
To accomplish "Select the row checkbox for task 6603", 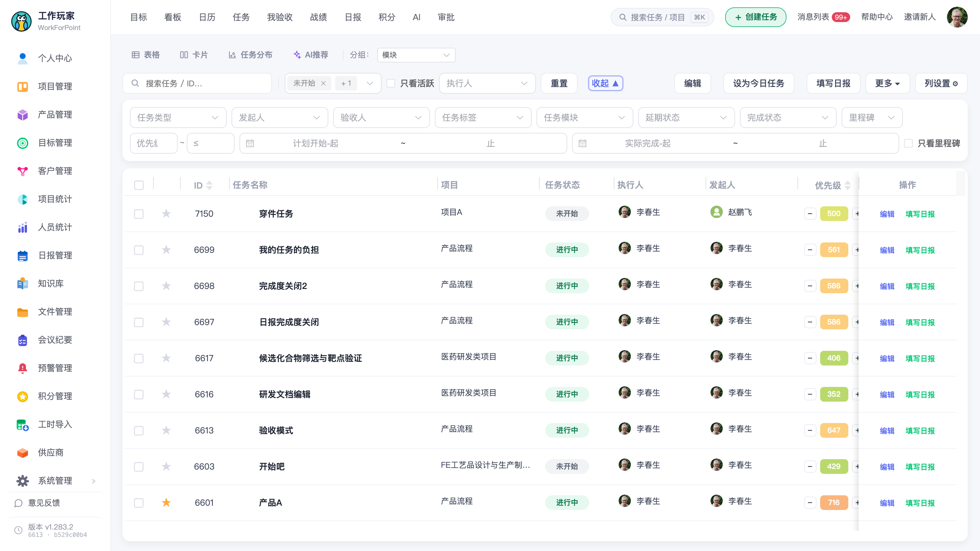I will [x=139, y=467].
